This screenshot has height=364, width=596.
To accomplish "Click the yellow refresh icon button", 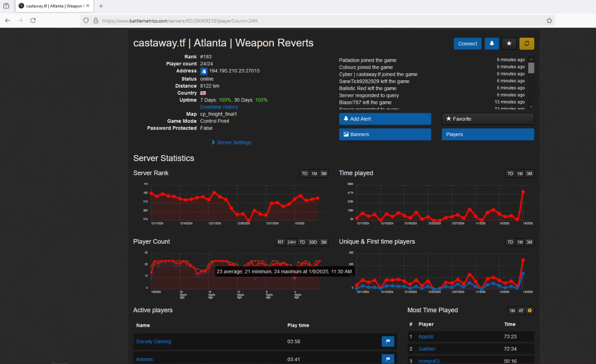I will (x=527, y=43).
